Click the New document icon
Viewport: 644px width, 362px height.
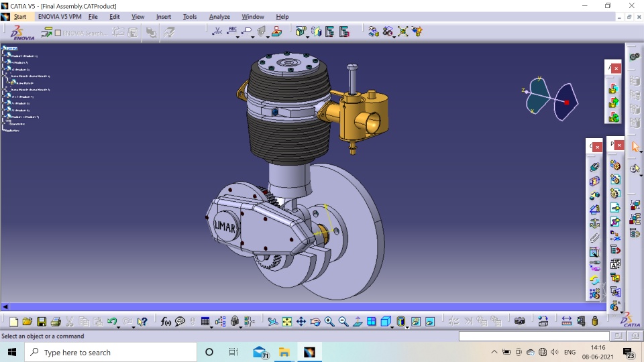13,321
